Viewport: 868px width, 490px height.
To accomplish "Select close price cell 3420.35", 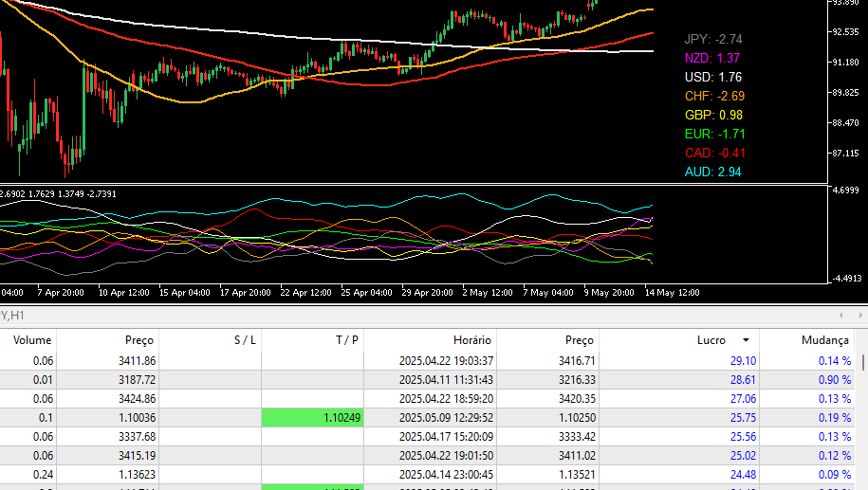I will [x=577, y=399].
